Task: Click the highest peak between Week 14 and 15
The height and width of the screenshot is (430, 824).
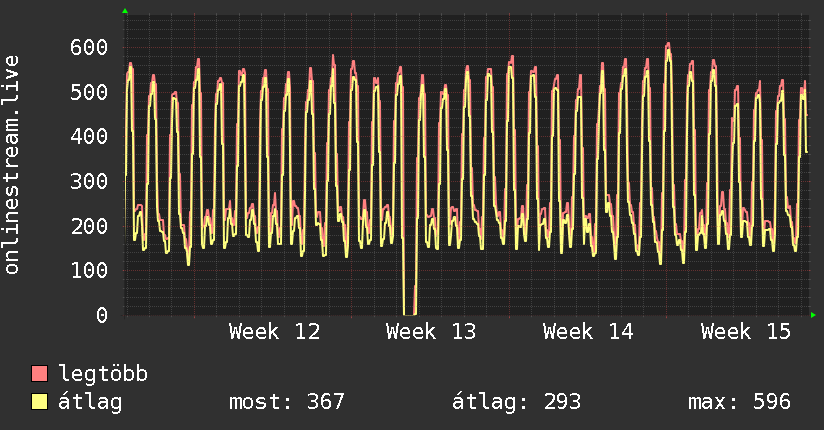Action: 667,47
